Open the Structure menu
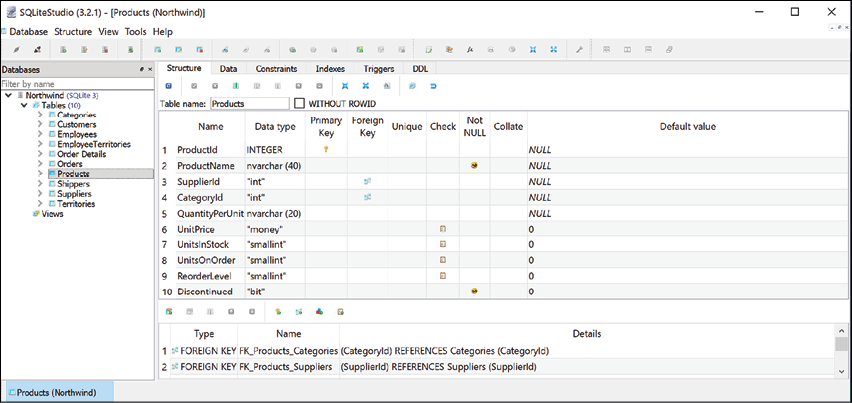 tap(73, 32)
